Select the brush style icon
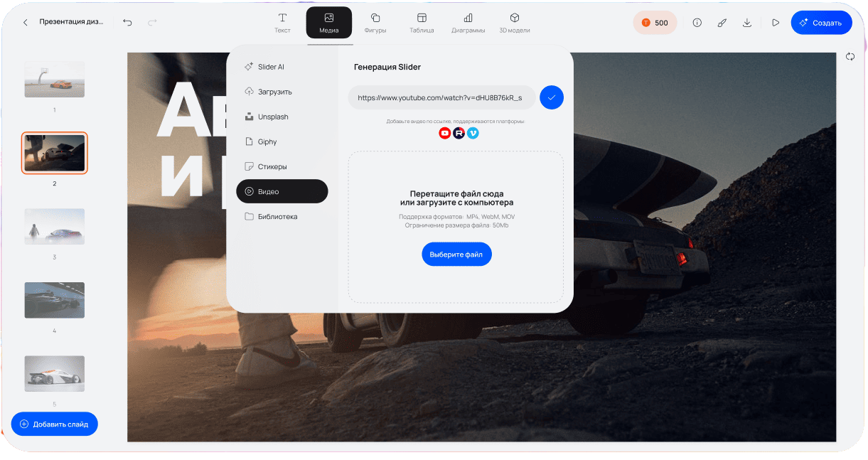The height and width of the screenshot is (460, 868). [x=722, y=23]
